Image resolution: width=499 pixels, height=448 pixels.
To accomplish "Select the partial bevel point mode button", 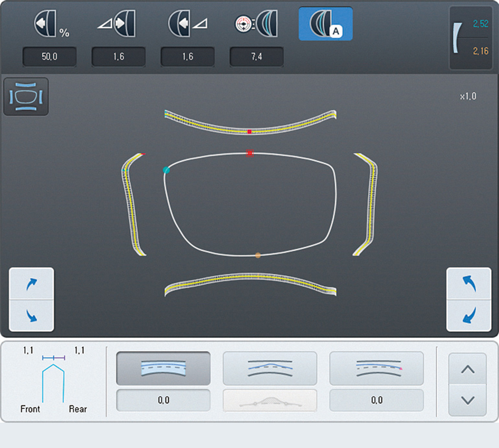I will (x=377, y=368).
